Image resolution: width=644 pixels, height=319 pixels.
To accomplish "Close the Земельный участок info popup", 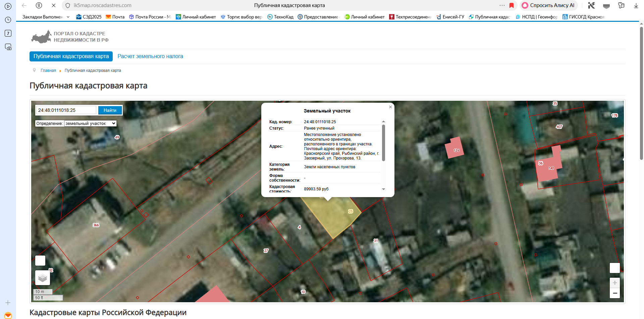I will coord(390,107).
